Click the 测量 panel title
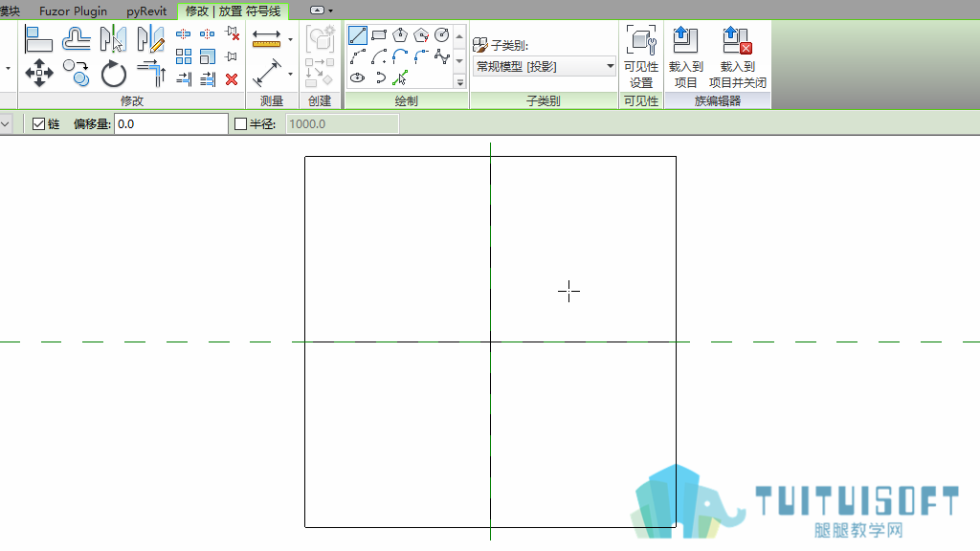This screenshot has width=980, height=551. click(x=272, y=100)
